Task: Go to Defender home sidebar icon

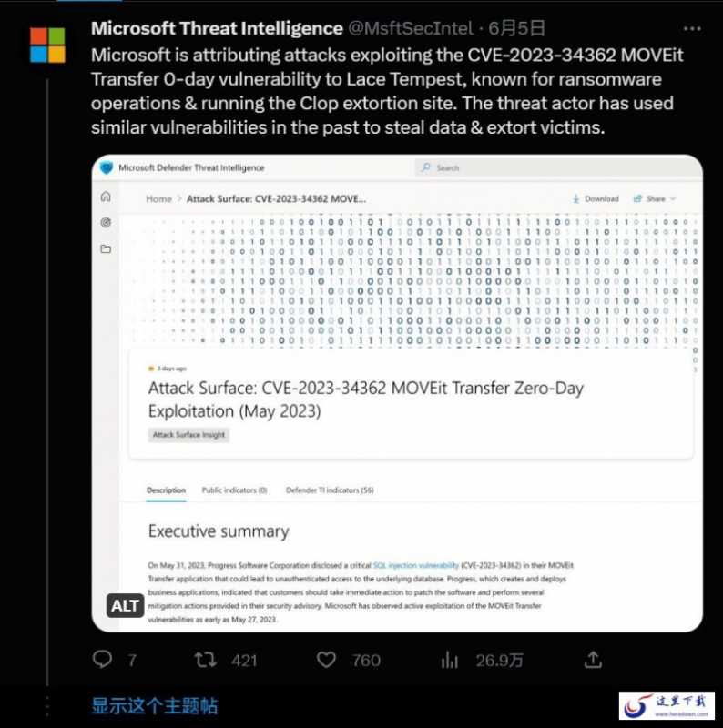Action: tap(106, 197)
